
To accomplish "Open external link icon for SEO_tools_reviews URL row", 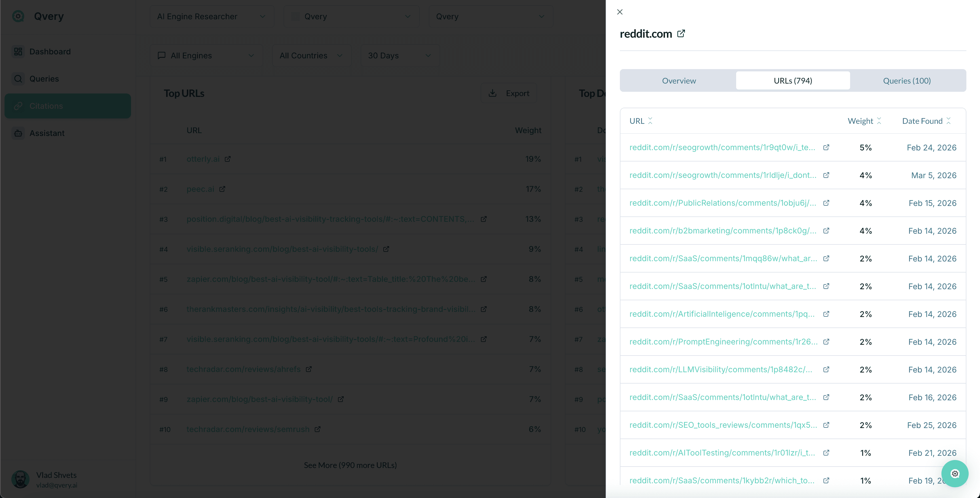I will pos(826,425).
